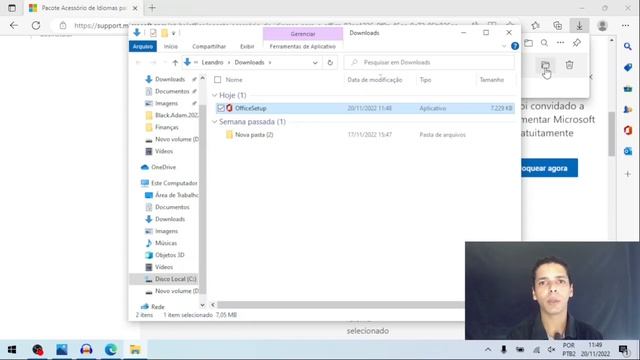Open Objetos 3D in navigation pane

169,255
